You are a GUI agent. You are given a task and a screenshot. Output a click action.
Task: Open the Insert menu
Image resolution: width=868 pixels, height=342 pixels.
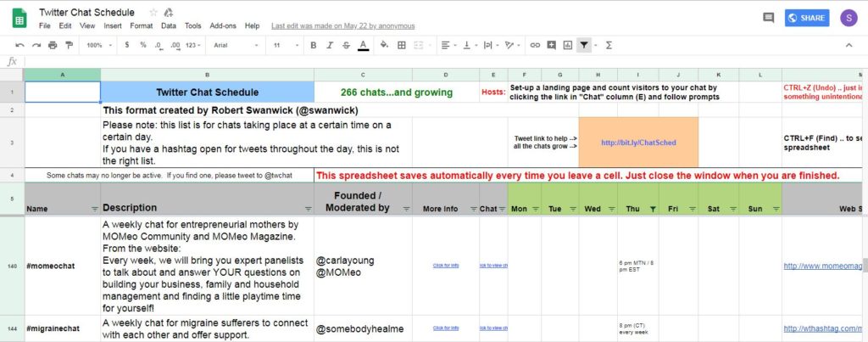113,25
